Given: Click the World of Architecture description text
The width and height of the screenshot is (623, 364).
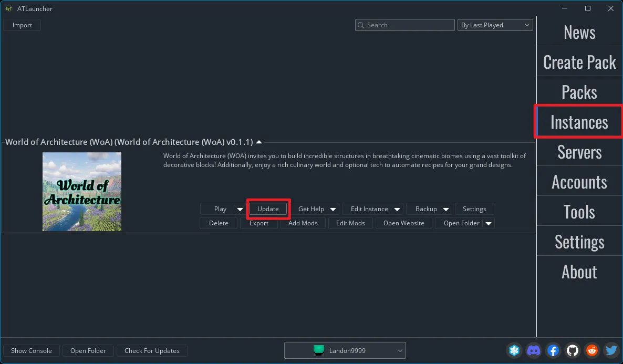Looking at the screenshot, I should [345, 160].
